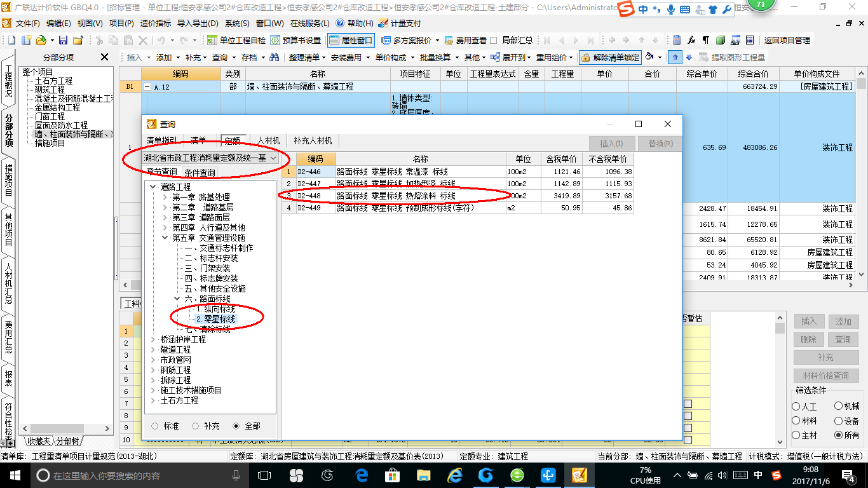Select 措施项目 in left tree
Image resolution: width=868 pixels, height=488 pixels.
click(50, 144)
